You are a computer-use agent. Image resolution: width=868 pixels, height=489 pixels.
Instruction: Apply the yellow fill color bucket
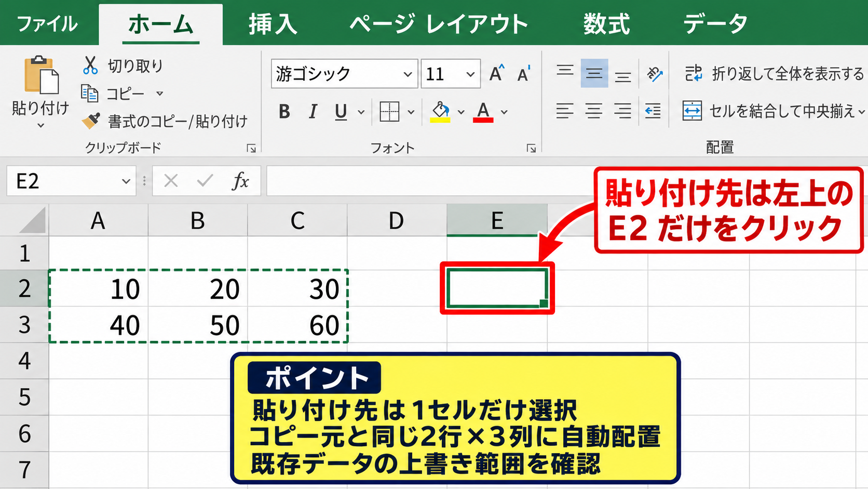pos(440,111)
